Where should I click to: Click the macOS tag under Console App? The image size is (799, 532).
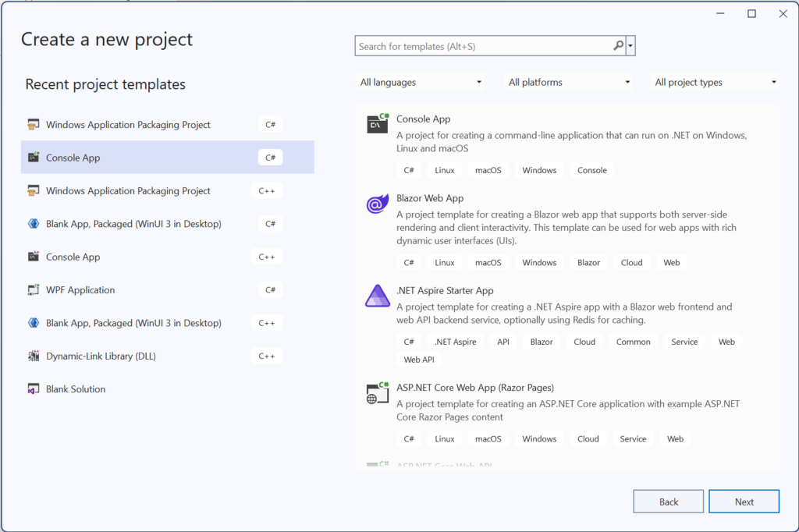point(488,170)
